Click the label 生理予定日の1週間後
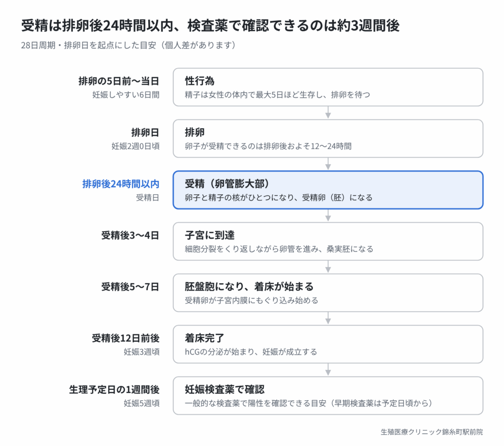The image size is (504, 446). (x=114, y=389)
